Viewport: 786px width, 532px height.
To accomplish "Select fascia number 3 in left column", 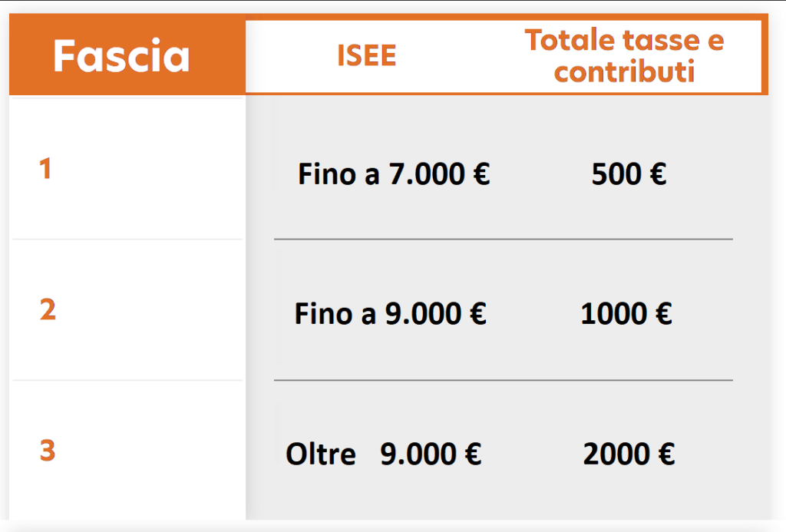I will click(48, 451).
